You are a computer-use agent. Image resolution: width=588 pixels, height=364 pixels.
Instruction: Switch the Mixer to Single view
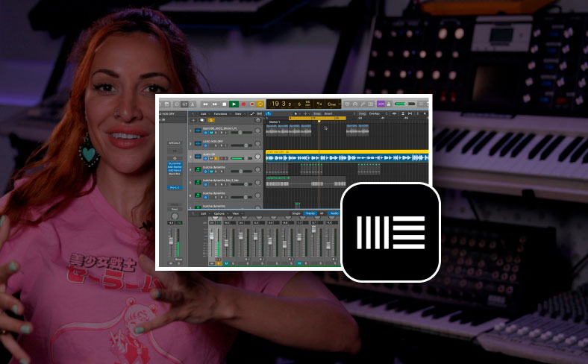(296, 213)
